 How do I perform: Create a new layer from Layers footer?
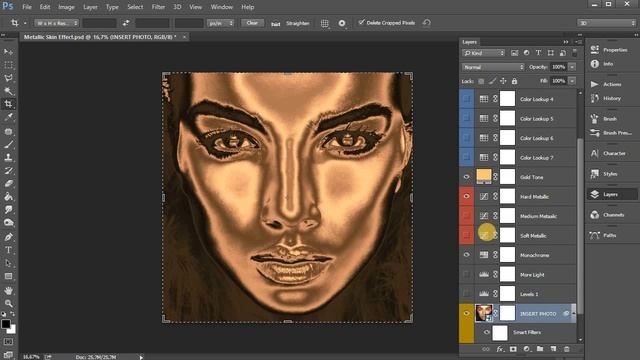click(553, 349)
